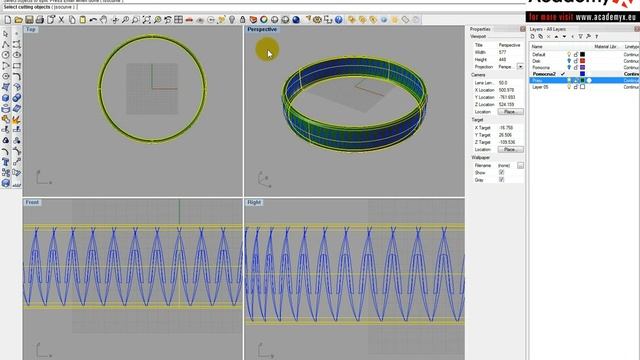The height and width of the screenshot is (360, 640).
Task: Click the Zoom extents icon
Action: pos(147,20)
